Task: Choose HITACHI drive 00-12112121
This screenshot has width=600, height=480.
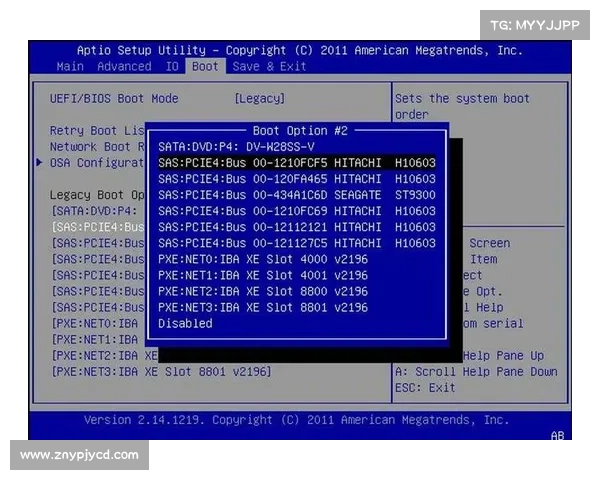Action: click(297, 227)
